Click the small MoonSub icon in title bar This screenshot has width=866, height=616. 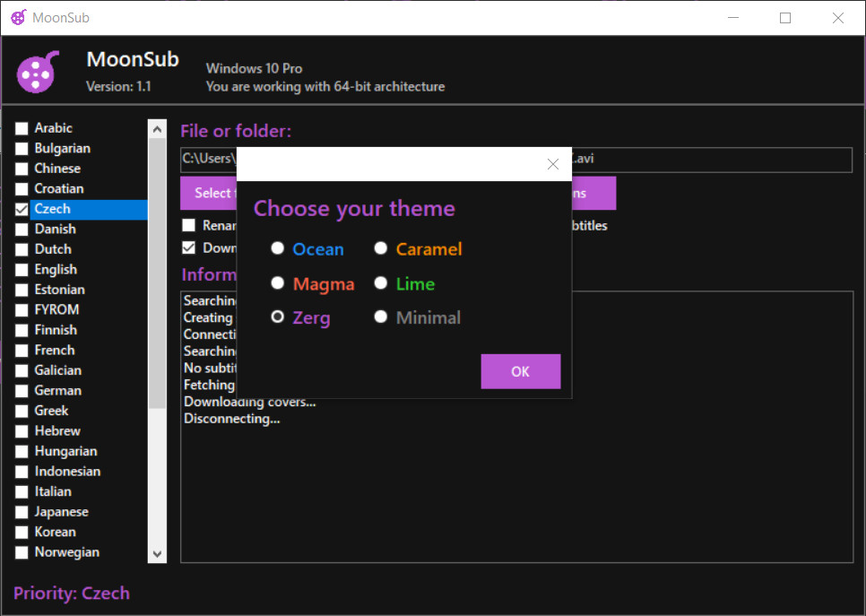coord(18,18)
